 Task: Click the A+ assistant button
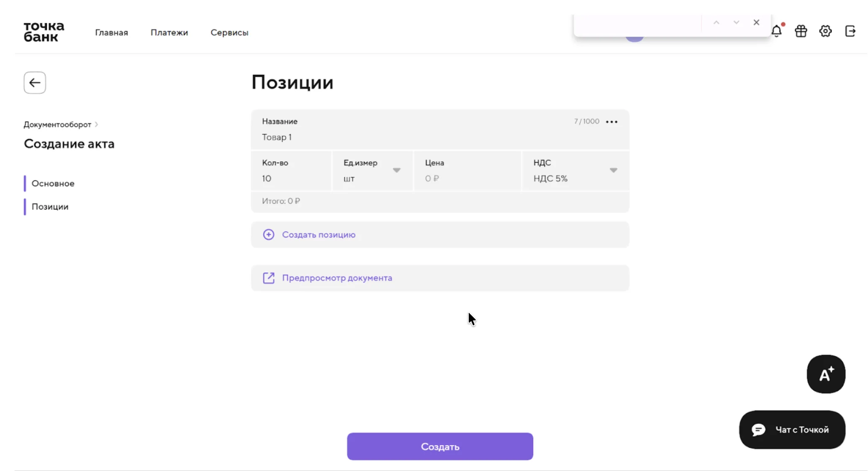point(826,374)
